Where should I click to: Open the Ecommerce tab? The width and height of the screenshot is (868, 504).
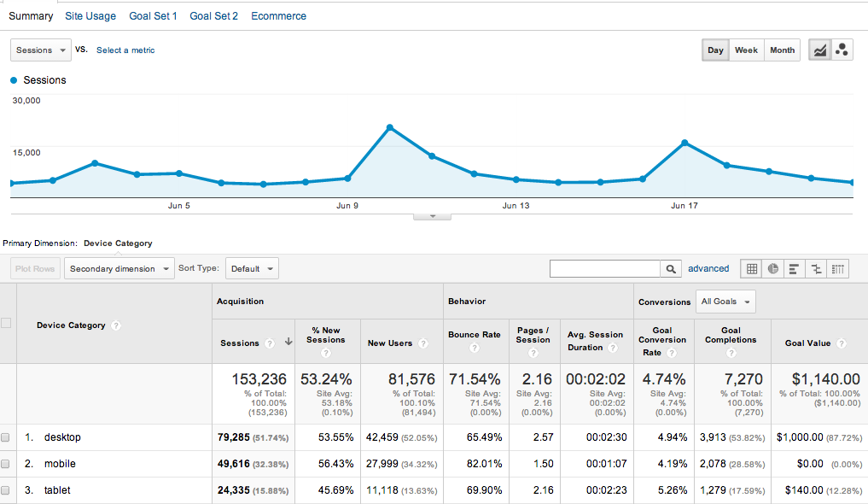click(x=278, y=16)
